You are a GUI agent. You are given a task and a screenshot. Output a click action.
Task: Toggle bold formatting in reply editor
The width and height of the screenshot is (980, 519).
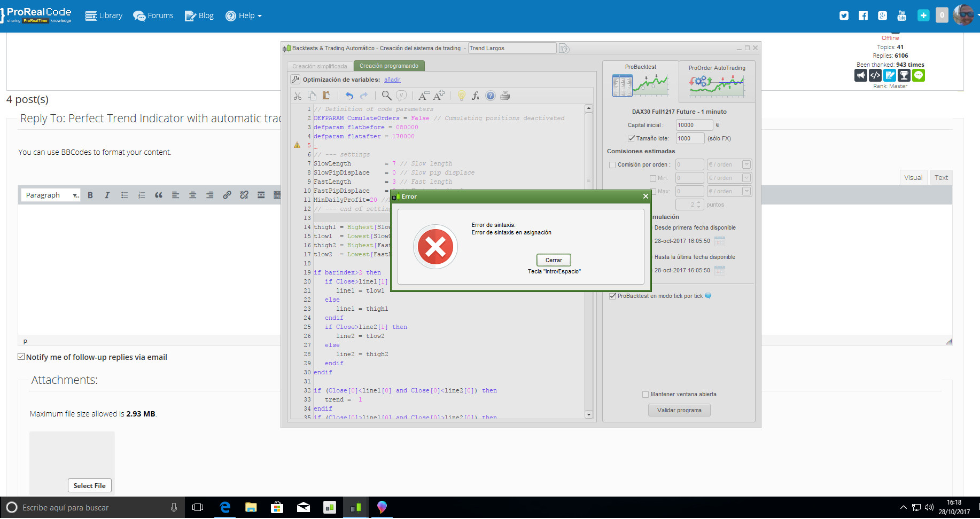point(90,195)
